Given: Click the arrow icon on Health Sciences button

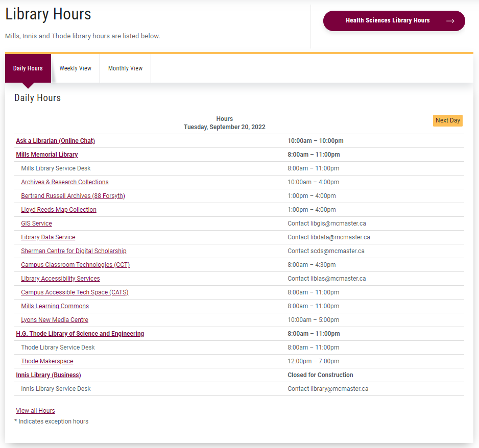Looking at the screenshot, I should coord(450,21).
